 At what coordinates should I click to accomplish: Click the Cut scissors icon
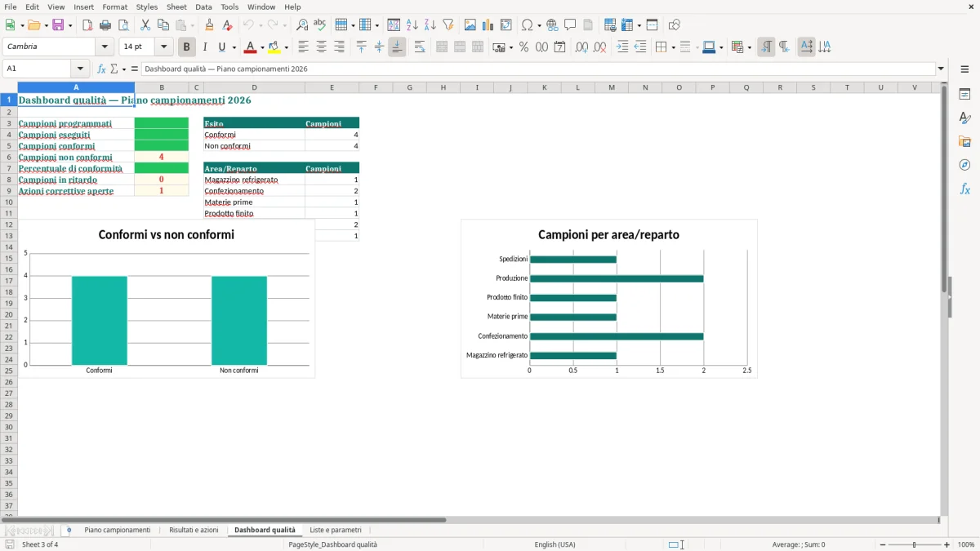click(x=145, y=25)
